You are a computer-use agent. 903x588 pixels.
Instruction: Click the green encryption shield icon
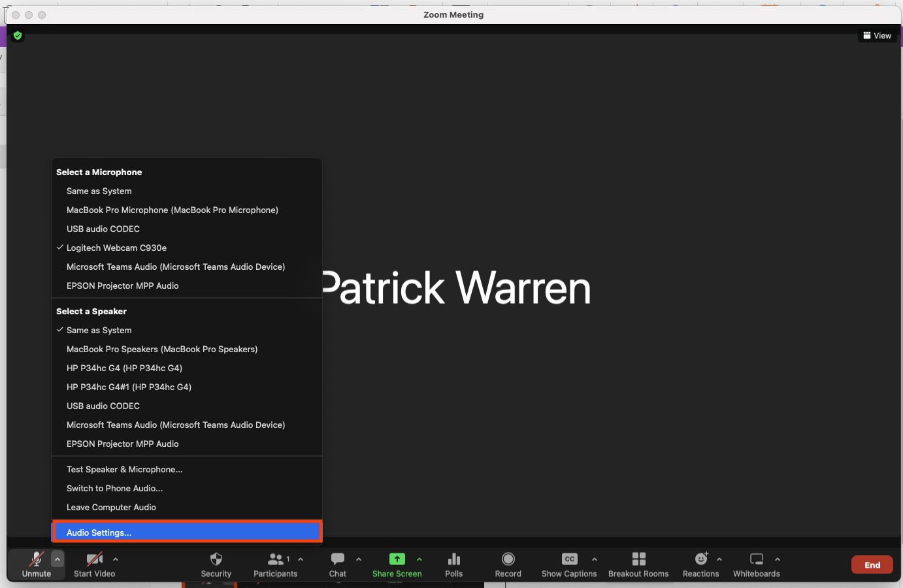pos(18,35)
